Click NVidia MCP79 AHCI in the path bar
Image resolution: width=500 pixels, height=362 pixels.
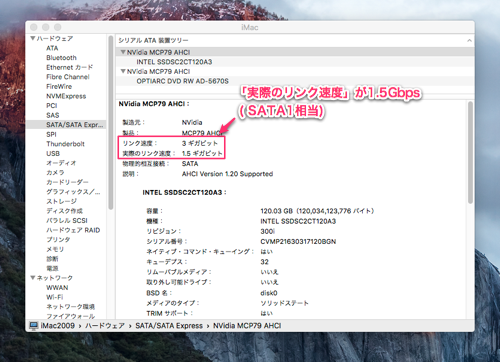(x=247, y=326)
